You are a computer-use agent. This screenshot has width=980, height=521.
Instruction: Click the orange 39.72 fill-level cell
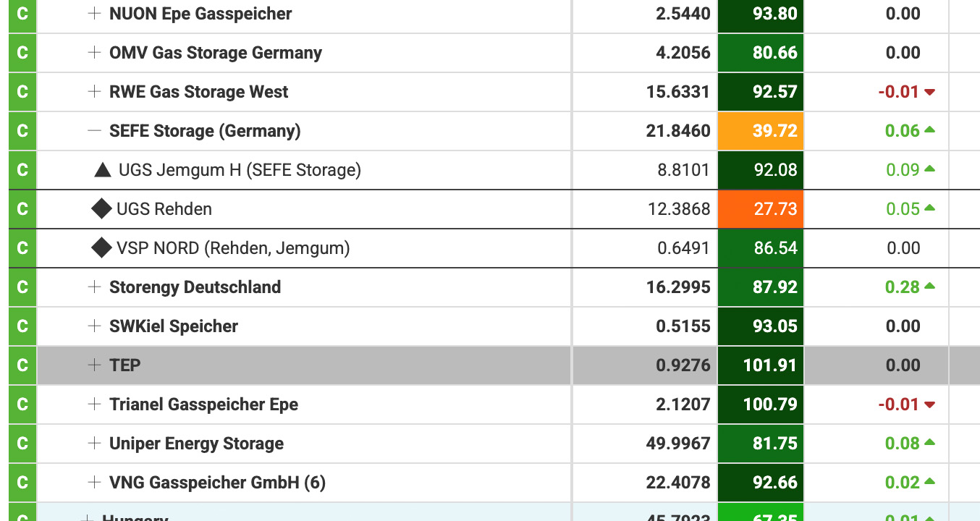[761, 131]
